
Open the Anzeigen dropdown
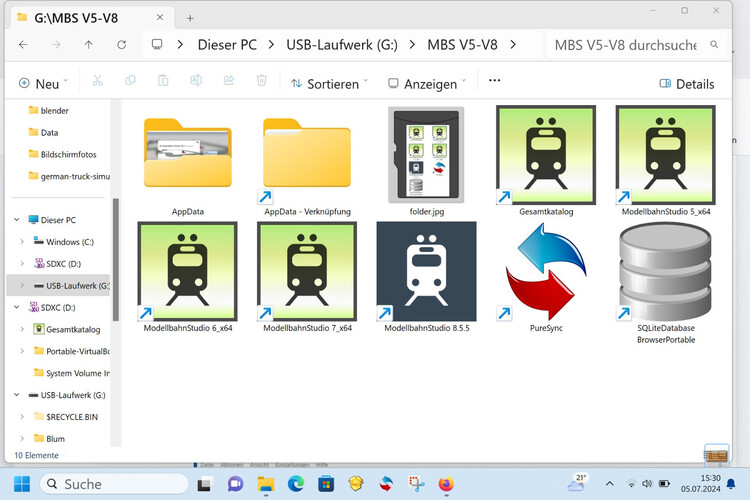click(427, 84)
